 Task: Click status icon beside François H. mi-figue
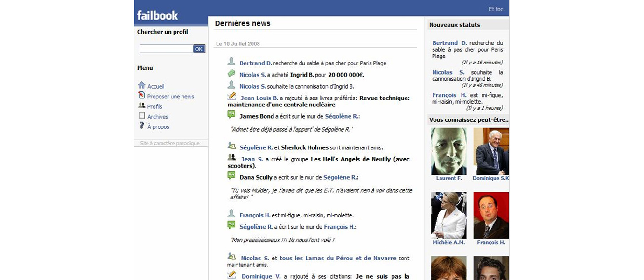[x=231, y=214]
